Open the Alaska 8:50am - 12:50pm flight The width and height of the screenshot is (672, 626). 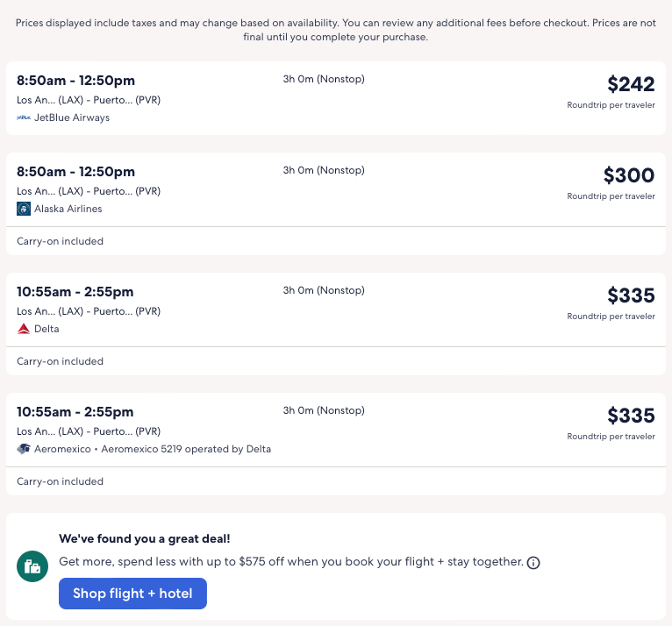[x=75, y=172]
